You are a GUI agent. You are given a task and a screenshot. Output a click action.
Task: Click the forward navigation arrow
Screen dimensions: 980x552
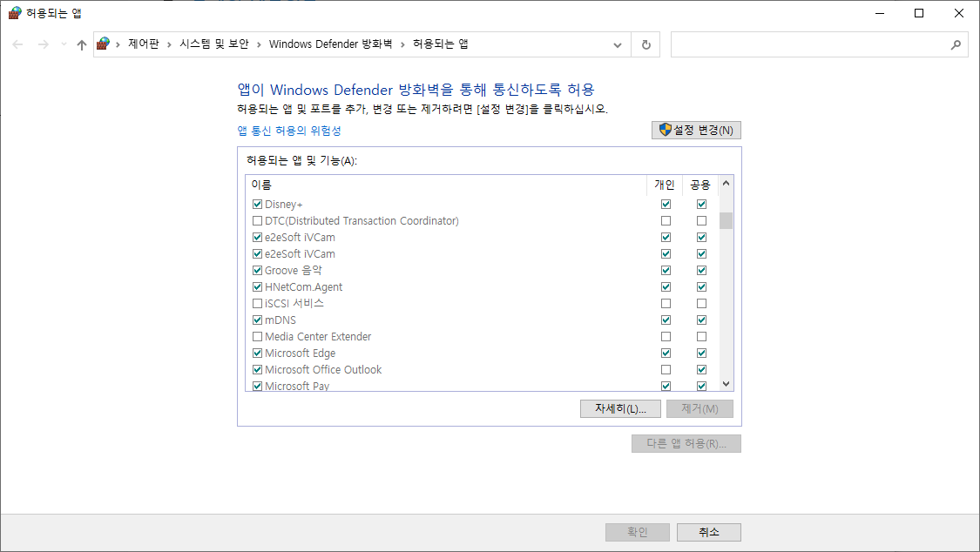(x=44, y=44)
